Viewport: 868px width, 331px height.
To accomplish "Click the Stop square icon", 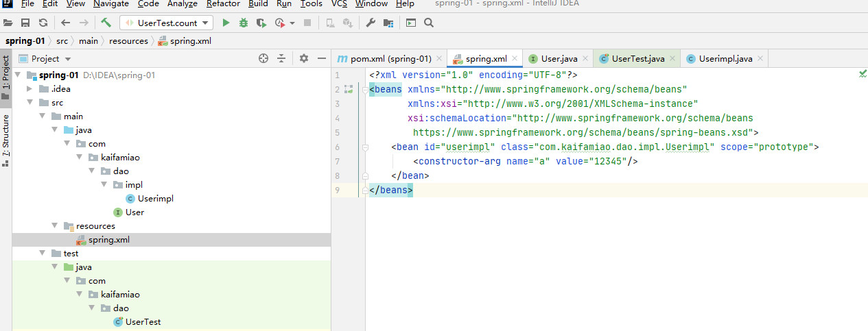I will (307, 23).
